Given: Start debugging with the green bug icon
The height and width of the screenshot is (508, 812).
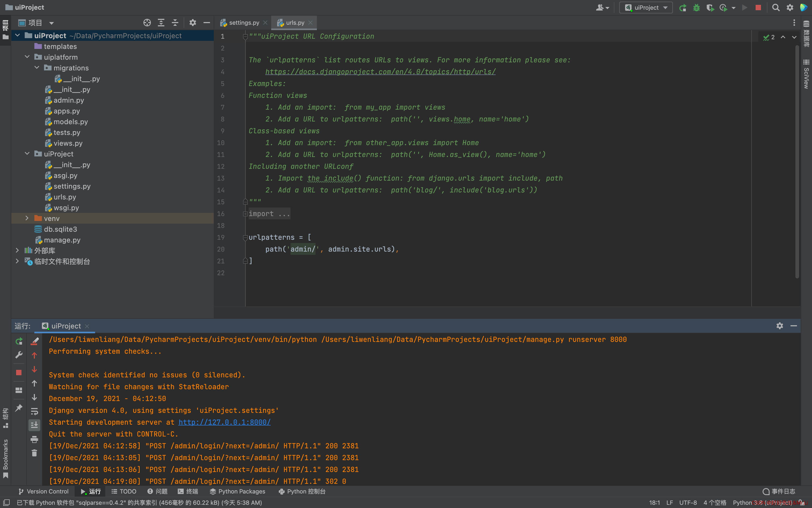Looking at the screenshot, I should tap(696, 8).
